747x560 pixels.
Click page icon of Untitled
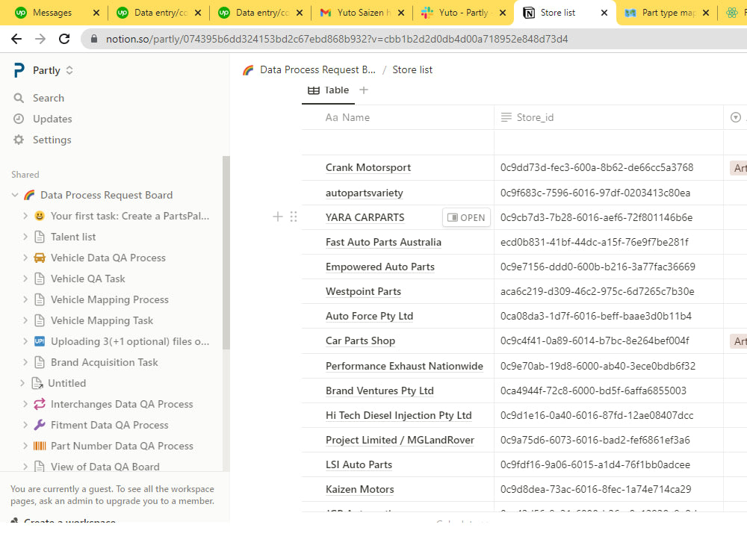(37, 383)
